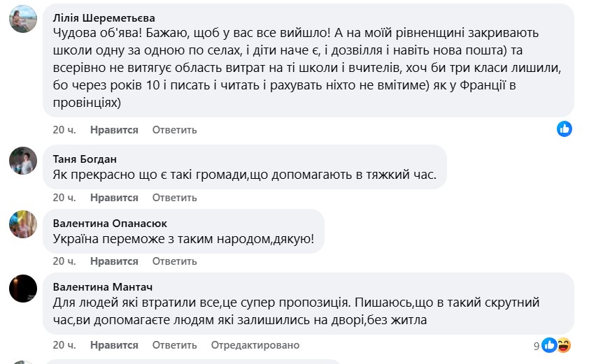
Task: Like Валентина Мантач's comment with Нравится
Action: [x=114, y=345]
